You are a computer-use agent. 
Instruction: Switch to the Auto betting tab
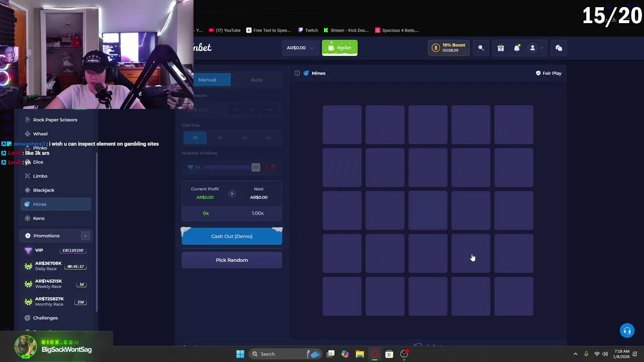click(257, 79)
